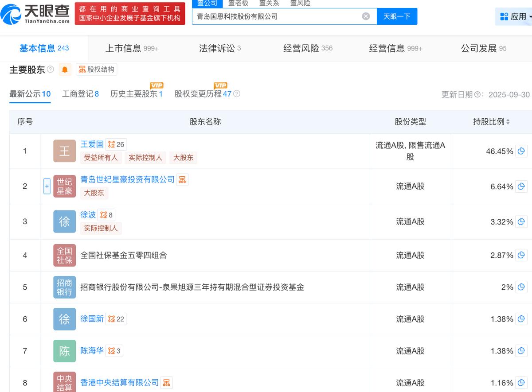Open the 上市信息 tab
The width and height of the screenshot is (532, 392).
coord(132,48)
